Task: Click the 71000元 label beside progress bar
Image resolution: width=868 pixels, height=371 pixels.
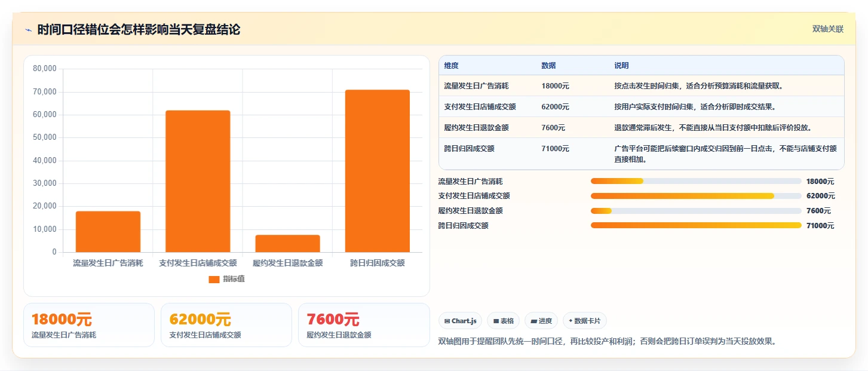Action: [x=820, y=226]
